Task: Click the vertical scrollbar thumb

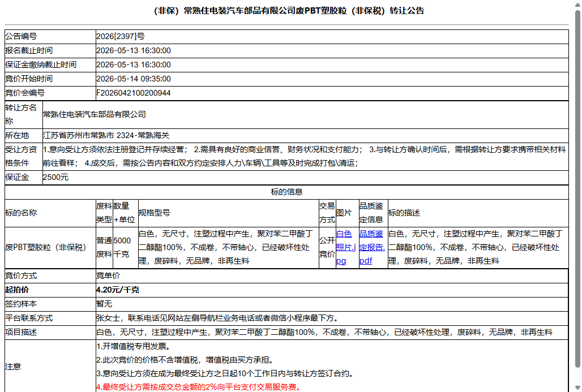Action: point(577,189)
